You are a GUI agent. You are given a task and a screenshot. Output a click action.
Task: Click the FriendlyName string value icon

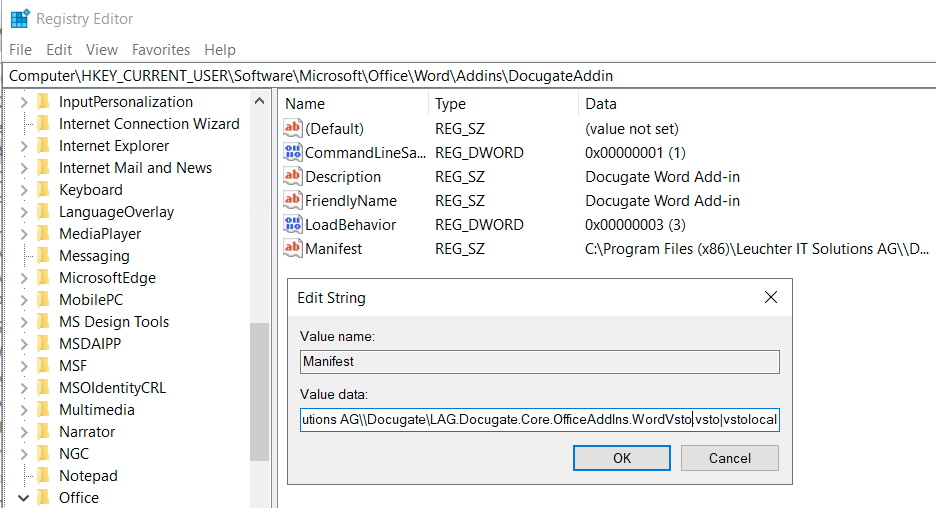click(x=292, y=200)
